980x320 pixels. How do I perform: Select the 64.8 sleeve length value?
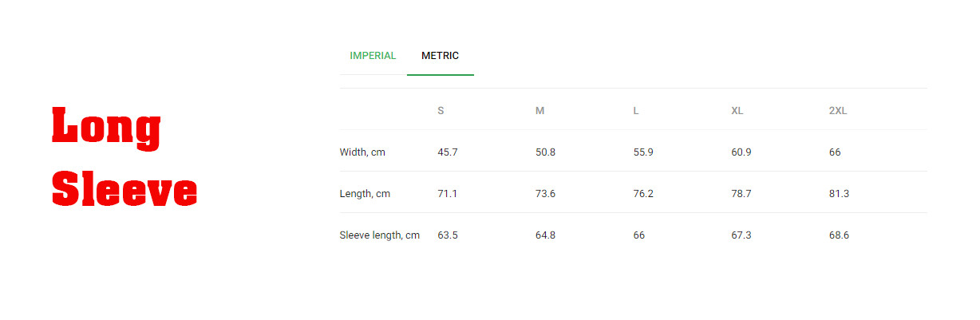(x=545, y=235)
